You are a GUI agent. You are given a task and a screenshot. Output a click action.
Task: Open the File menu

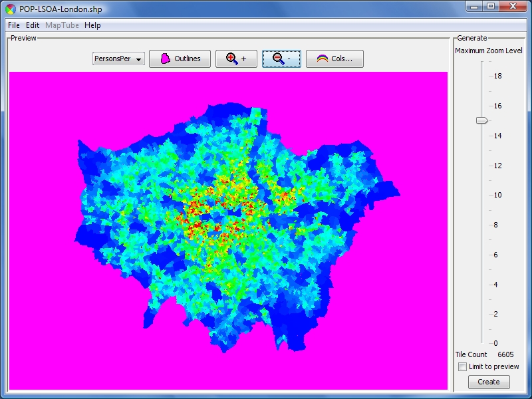[14, 25]
